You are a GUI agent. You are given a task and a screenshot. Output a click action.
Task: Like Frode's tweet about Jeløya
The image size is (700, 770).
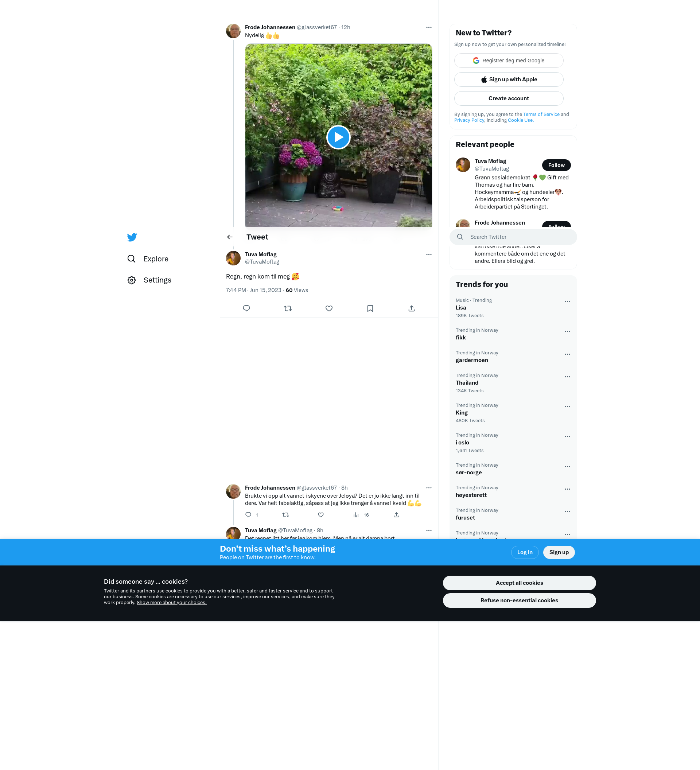tap(321, 515)
